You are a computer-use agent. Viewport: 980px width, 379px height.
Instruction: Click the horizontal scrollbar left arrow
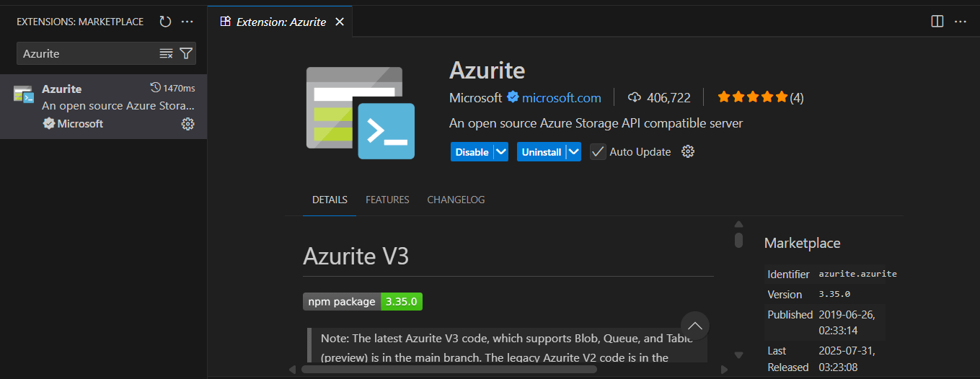coord(292,369)
